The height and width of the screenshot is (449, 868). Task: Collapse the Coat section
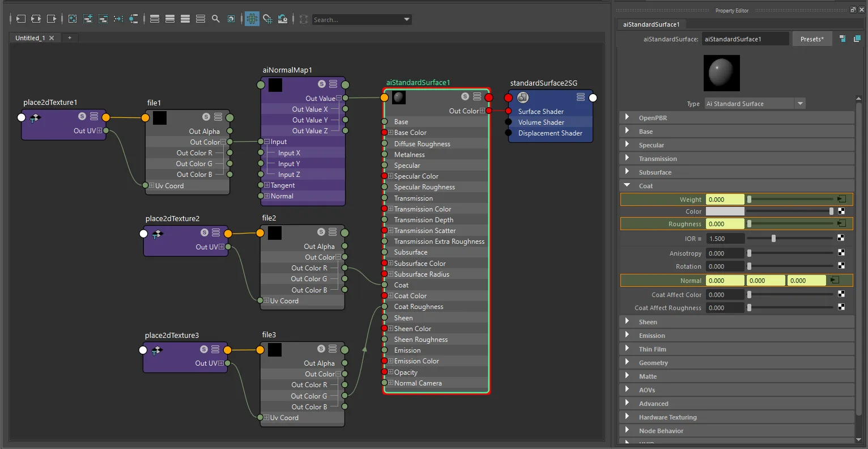click(x=627, y=185)
